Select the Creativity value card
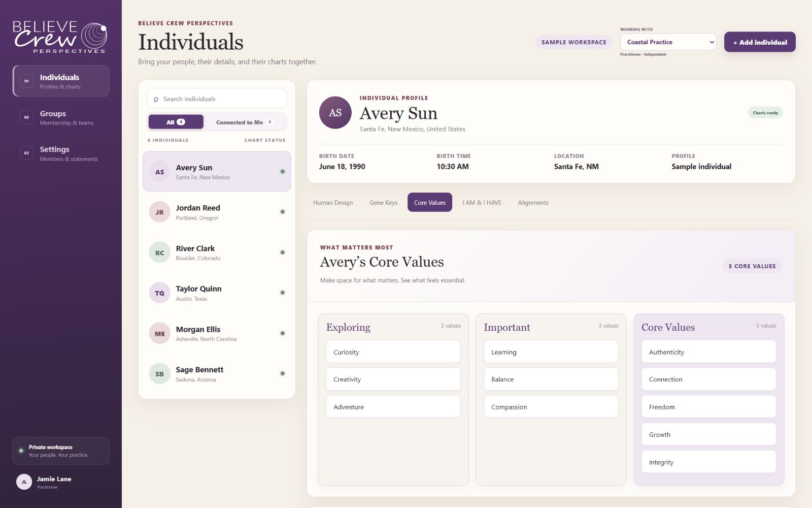 [x=393, y=379]
